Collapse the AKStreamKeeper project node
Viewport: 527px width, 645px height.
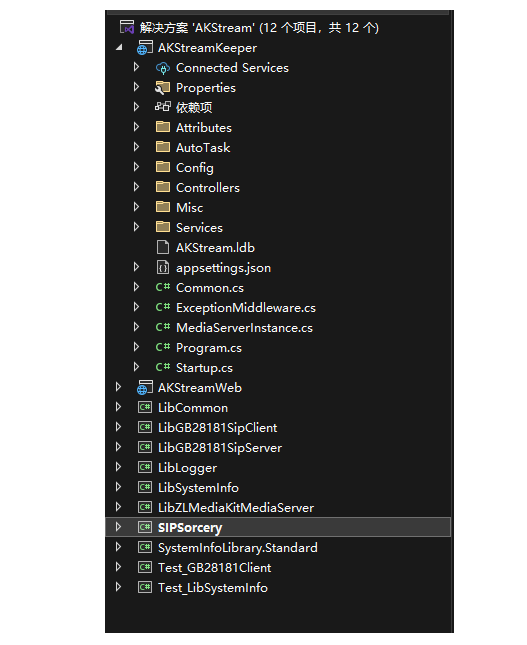point(119,48)
